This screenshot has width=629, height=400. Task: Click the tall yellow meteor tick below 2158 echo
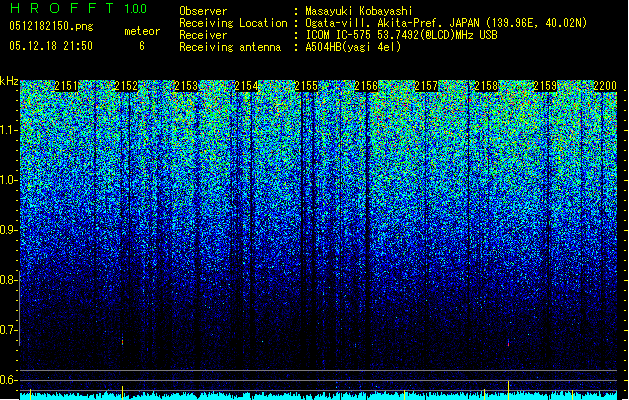508,388
